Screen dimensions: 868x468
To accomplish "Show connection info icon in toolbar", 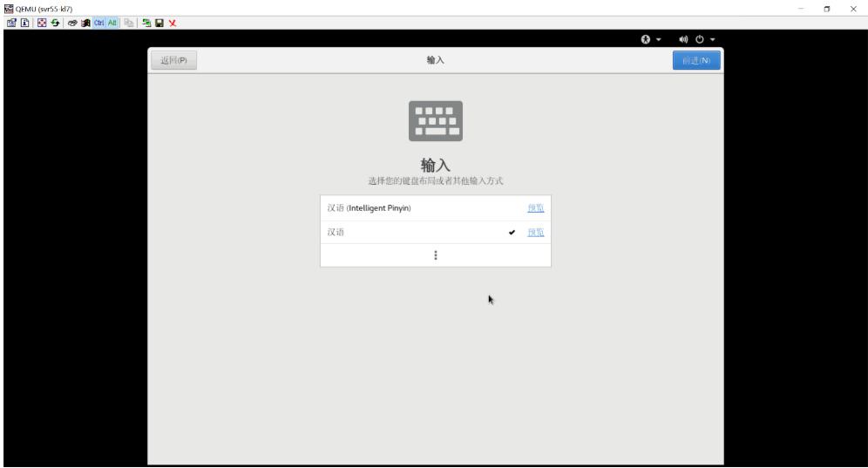I will tap(25, 23).
